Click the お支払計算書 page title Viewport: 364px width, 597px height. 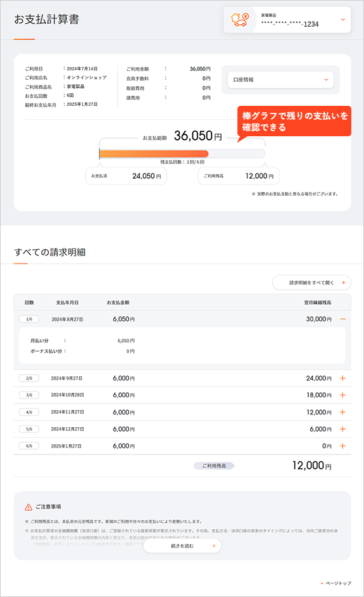point(46,20)
